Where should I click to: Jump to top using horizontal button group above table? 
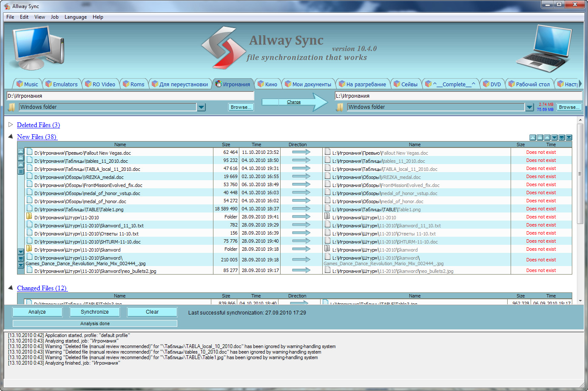coord(532,137)
